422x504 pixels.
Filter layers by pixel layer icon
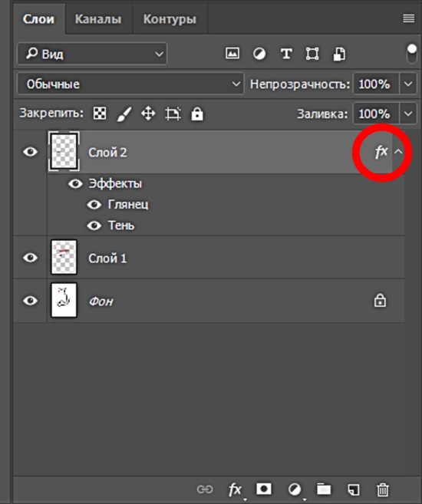pyautogui.click(x=232, y=54)
